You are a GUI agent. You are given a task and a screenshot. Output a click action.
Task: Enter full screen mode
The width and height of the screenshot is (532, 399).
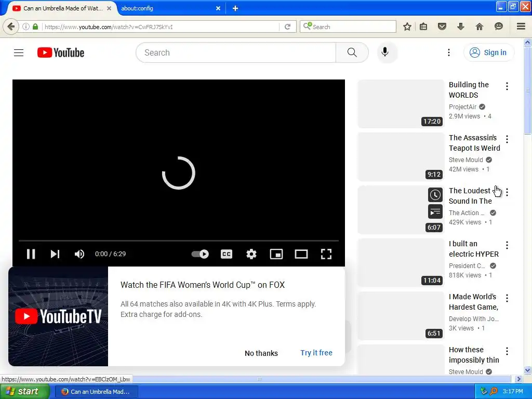pyautogui.click(x=326, y=254)
